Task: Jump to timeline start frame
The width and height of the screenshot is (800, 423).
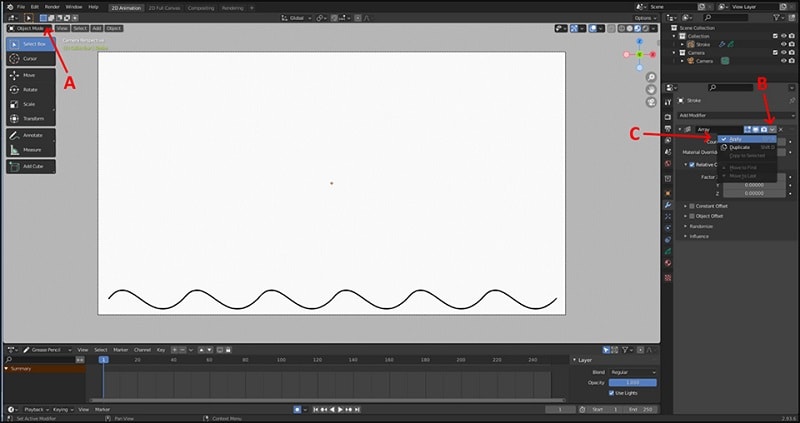Action: pos(316,410)
